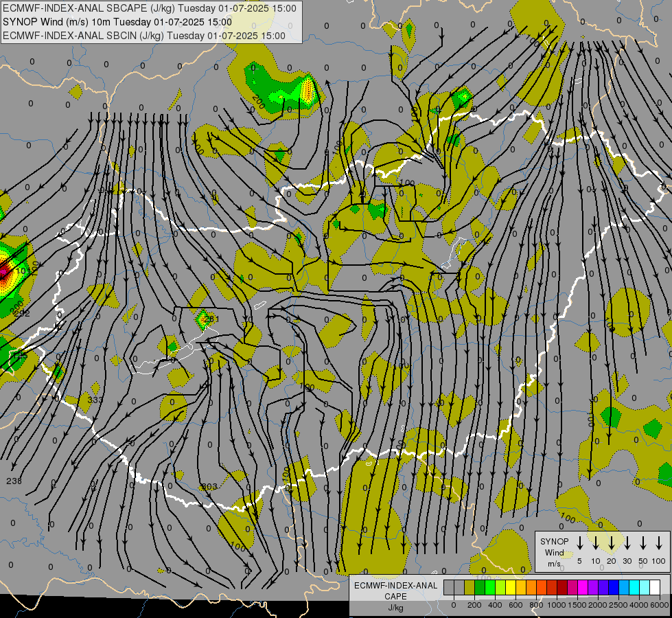Click the 20 m/s wind arrow symbol
Screen dimensions: 672x618
point(612,543)
